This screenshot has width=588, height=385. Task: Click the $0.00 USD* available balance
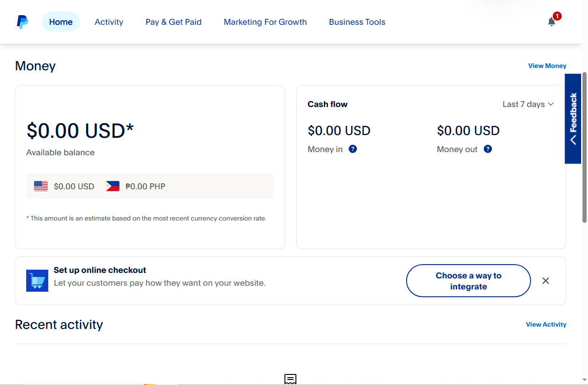point(80,130)
